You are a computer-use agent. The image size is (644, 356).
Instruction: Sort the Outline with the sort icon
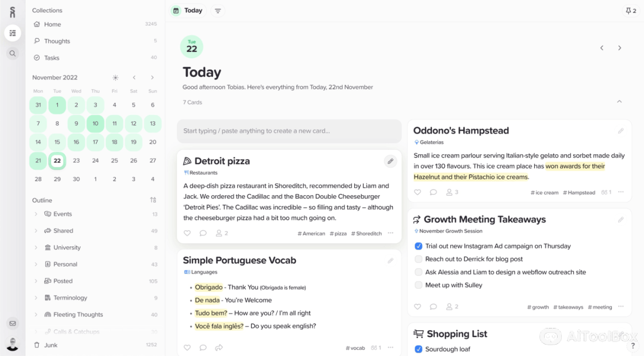(153, 200)
